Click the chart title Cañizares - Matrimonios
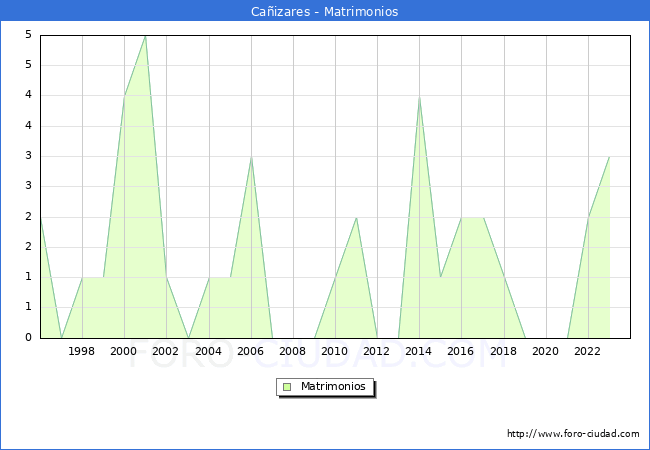650x450 pixels. (x=325, y=12)
